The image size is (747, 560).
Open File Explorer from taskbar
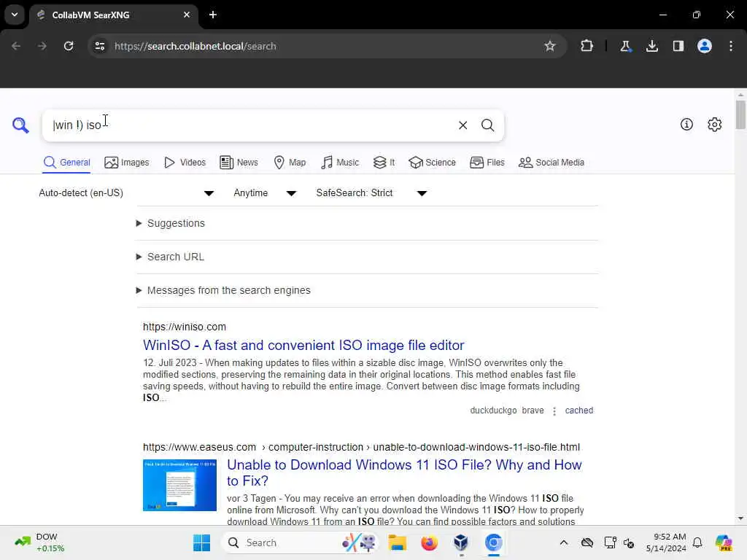pos(397,542)
